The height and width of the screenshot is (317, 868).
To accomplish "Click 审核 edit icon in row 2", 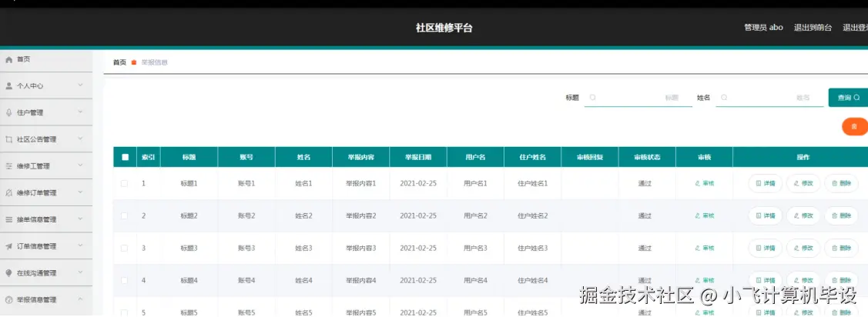I will tap(698, 215).
